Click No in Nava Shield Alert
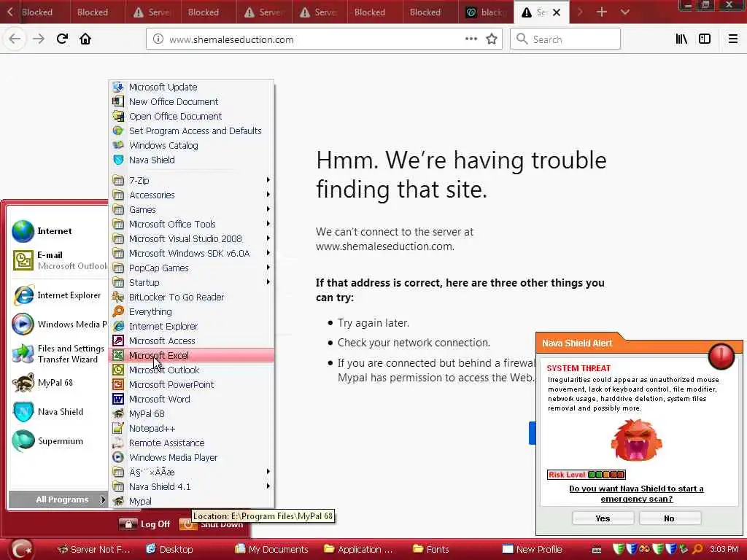Viewport: 747px width, 560px height. (x=670, y=518)
